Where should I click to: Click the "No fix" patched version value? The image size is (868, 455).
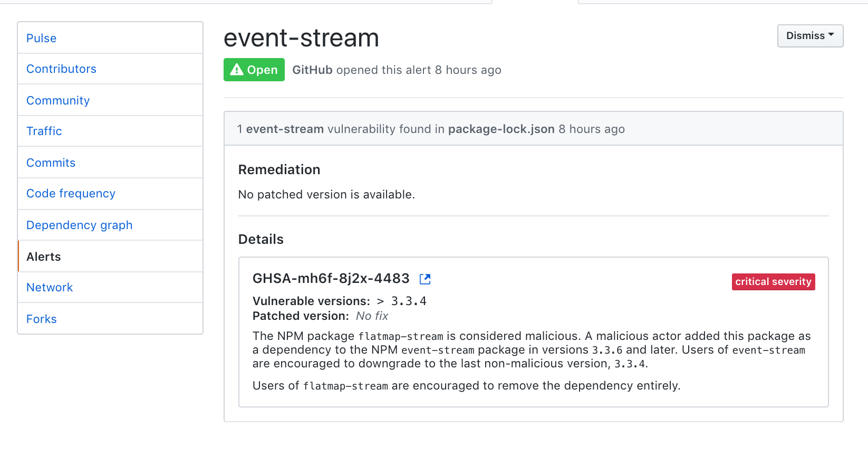click(372, 316)
